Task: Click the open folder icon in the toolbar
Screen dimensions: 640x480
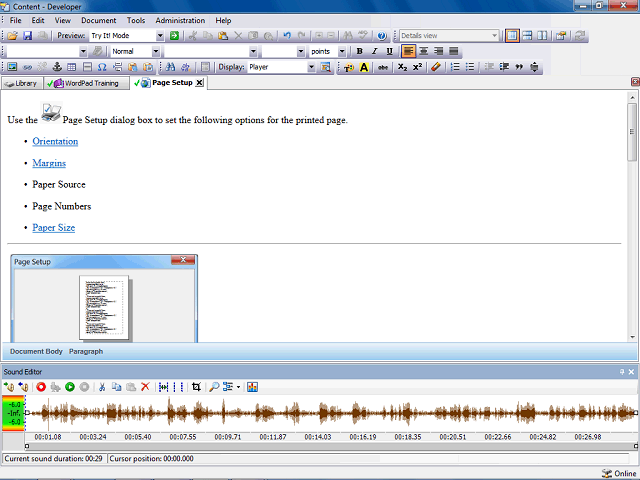Action: point(12,36)
